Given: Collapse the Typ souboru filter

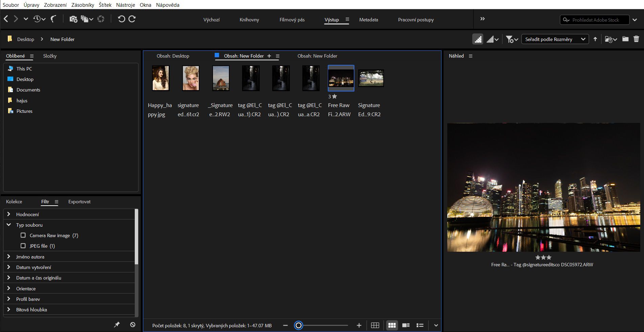Looking at the screenshot, I should [9, 225].
